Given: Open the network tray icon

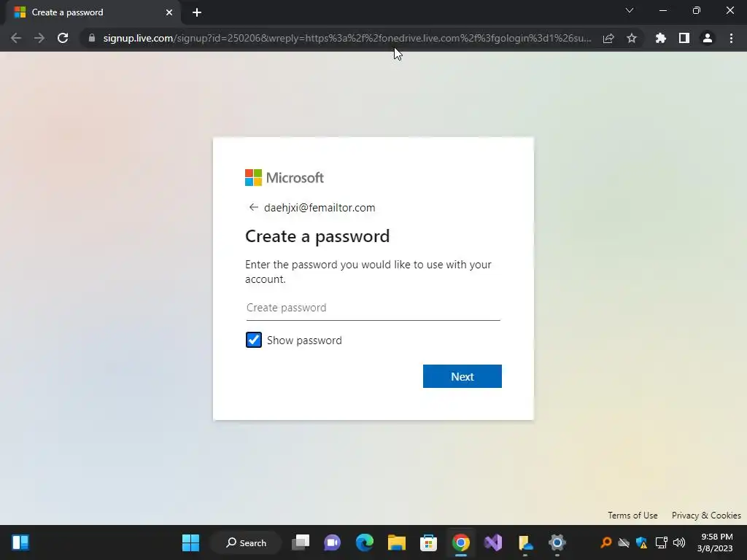Looking at the screenshot, I should click(x=661, y=542).
